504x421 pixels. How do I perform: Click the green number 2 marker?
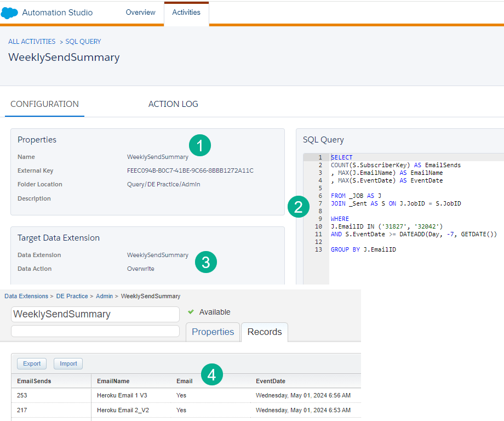[299, 207]
